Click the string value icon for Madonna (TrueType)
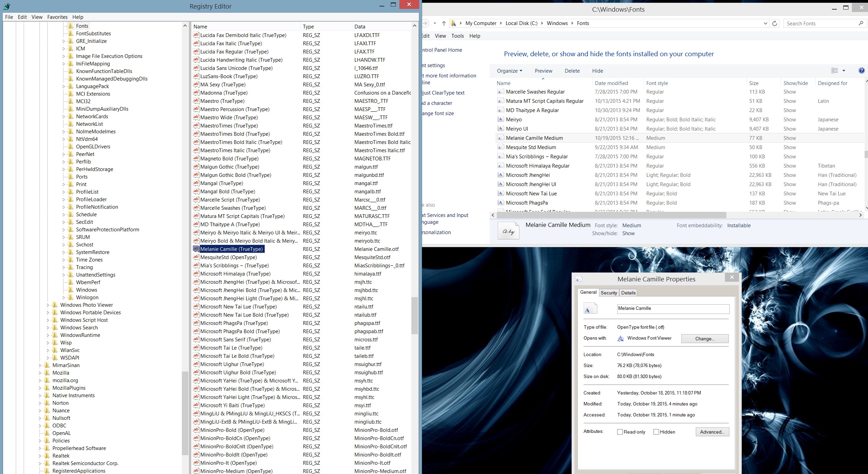Viewport: 868px width, 474px height. point(196,93)
